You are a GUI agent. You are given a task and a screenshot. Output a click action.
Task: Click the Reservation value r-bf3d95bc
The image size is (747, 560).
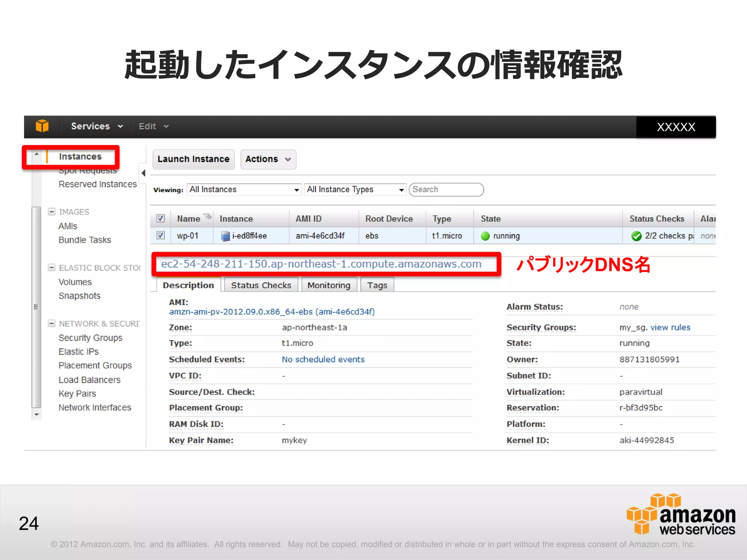641,408
